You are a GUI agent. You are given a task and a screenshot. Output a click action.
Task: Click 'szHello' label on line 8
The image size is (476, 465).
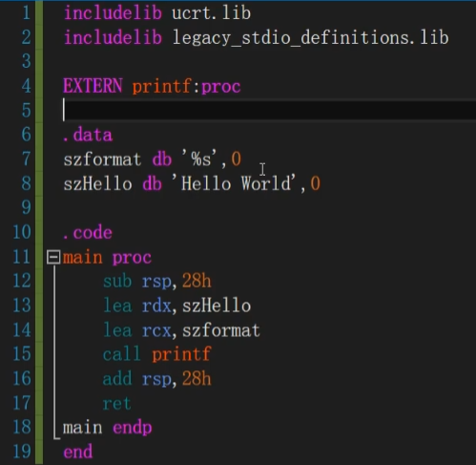tap(97, 184)
